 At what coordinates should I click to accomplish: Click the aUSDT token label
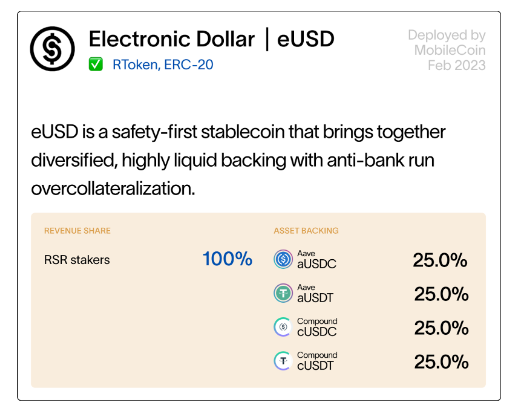pos(315,298)
